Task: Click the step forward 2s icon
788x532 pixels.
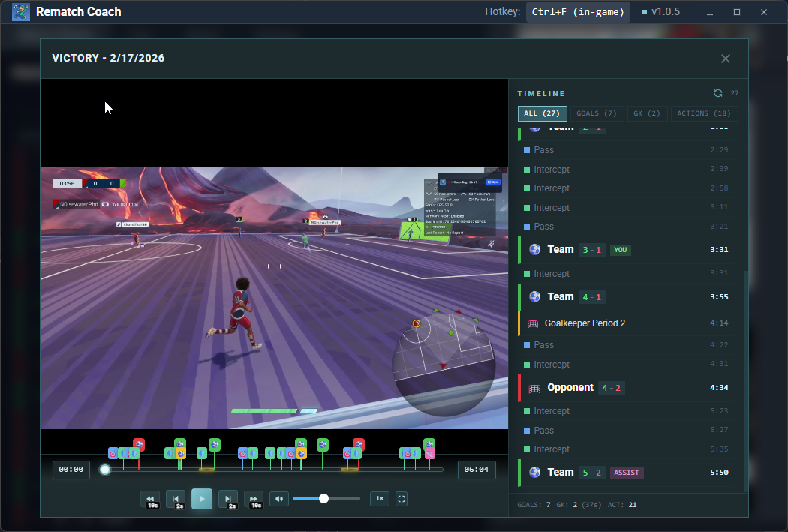Action: 228,499
